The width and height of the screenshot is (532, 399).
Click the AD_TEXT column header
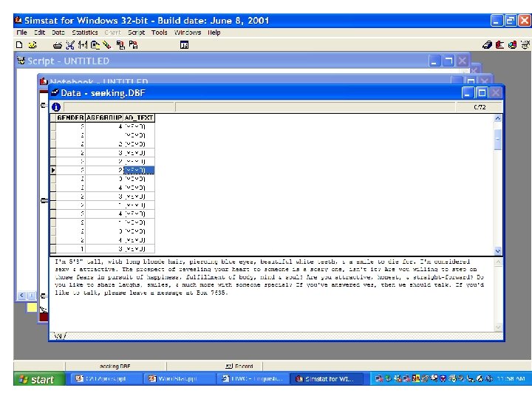tap(139, 117)
